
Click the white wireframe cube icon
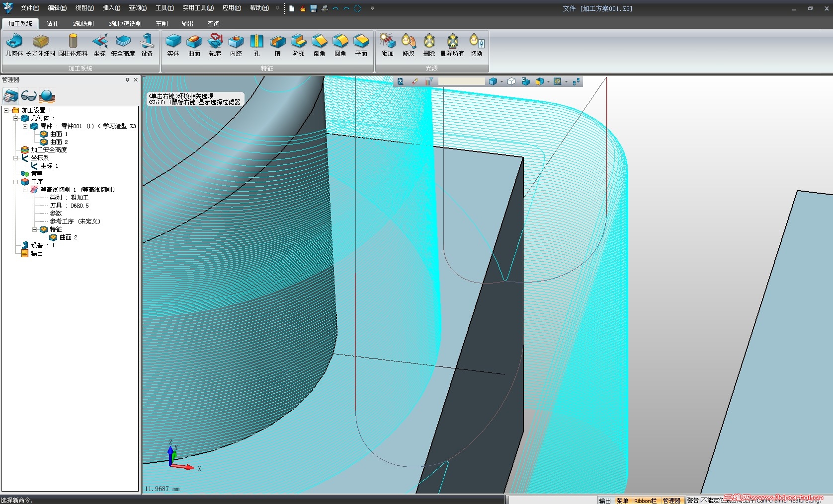pos(511,81)
